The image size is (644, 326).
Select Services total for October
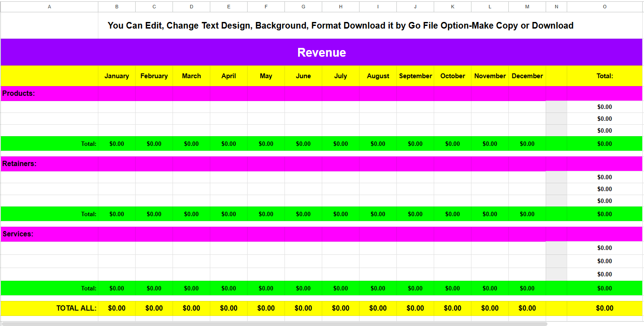click(x=453, y=288)
